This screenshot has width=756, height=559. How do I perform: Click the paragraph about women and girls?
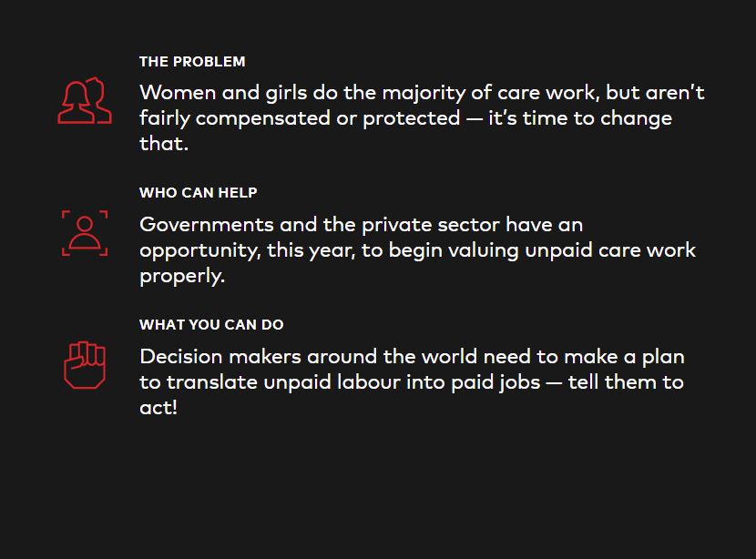point(421,118)
